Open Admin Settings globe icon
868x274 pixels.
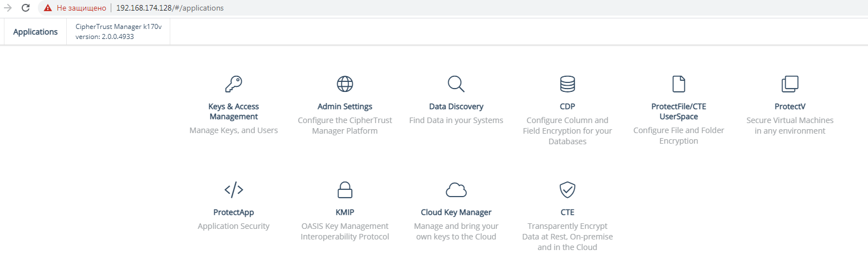(x=345, y=84)
